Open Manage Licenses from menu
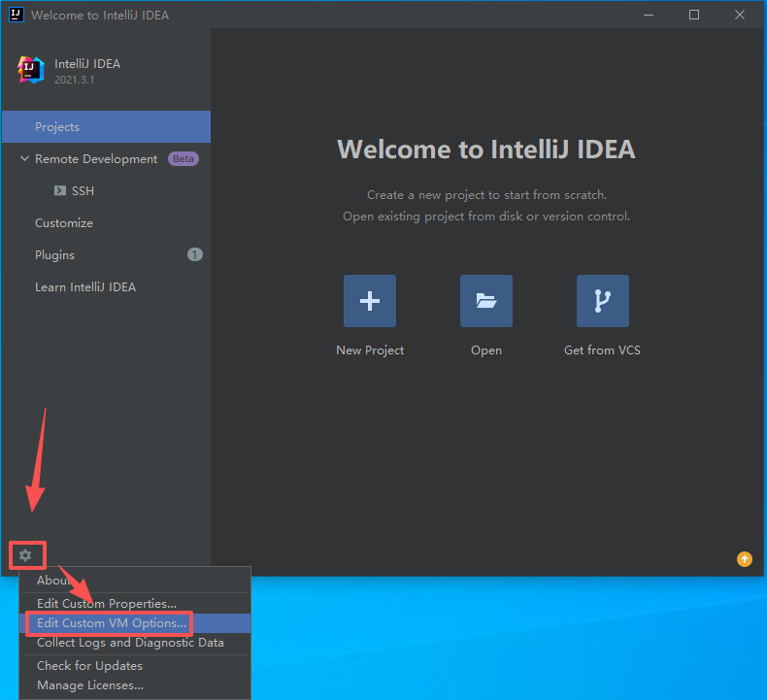The image size is (767, 700). point(135,685)
